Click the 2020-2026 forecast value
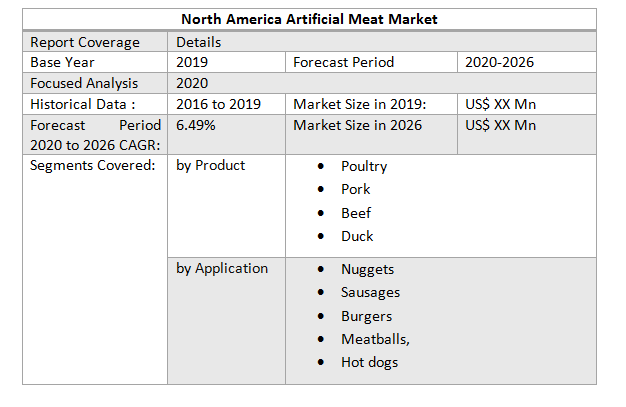The image size is (626, 407). click(500, 62)
